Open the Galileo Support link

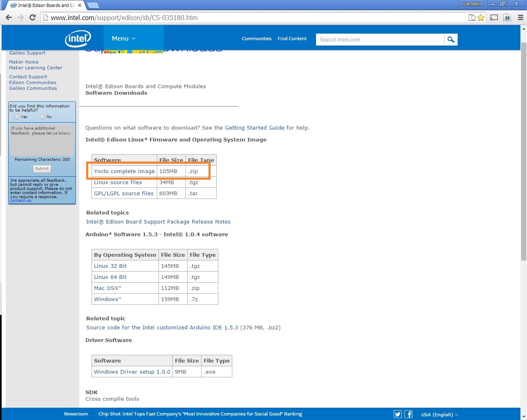tap(27, 53)
